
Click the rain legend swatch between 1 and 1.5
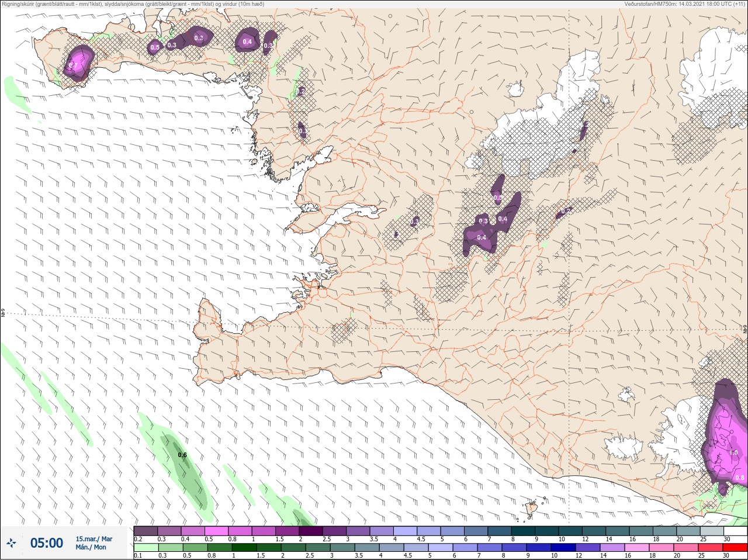244,548
